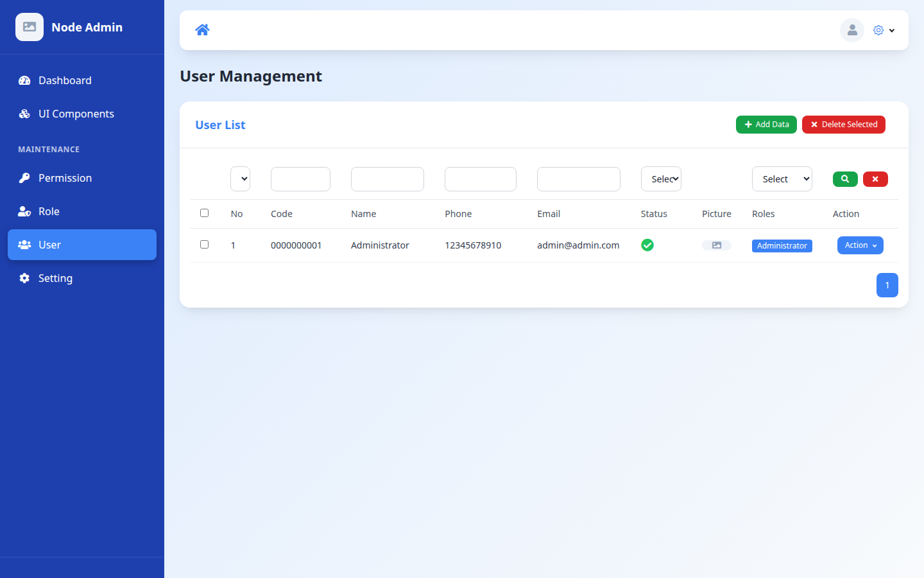Click the User Management page title
This screenshot has height=578, width=924.
tap(251, 76)
